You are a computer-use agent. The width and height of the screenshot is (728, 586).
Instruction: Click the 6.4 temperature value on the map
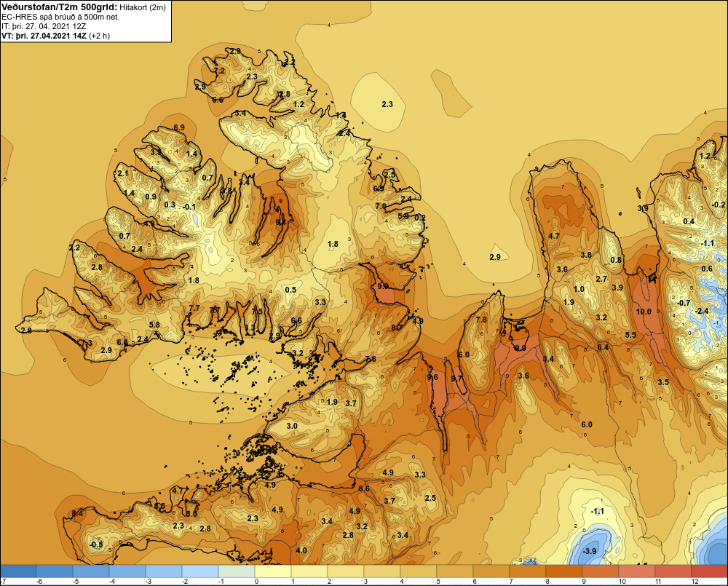(x=603, y=347)
